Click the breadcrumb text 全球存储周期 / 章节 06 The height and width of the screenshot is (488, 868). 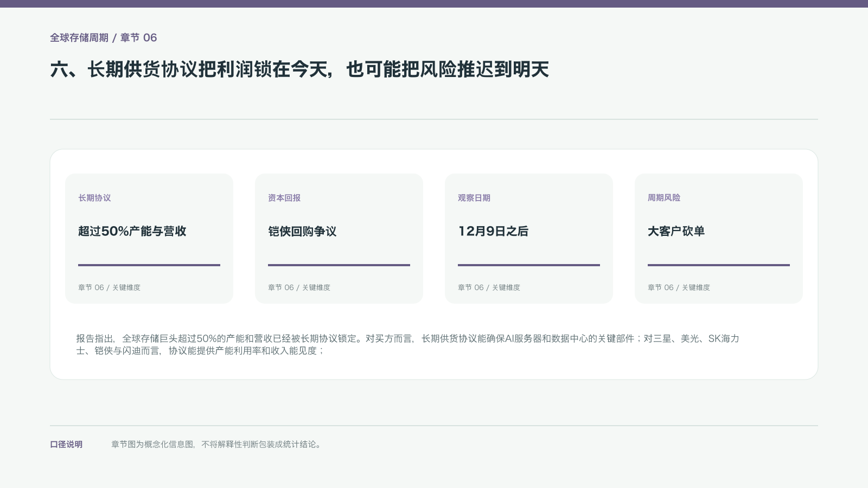104,37
